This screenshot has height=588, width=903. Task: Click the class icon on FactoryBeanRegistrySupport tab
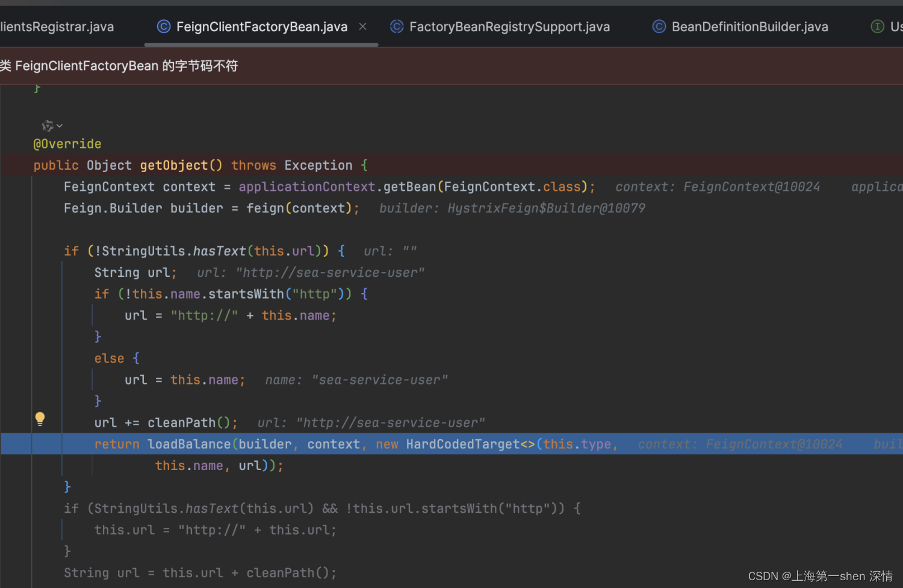(x=397, y=26)
